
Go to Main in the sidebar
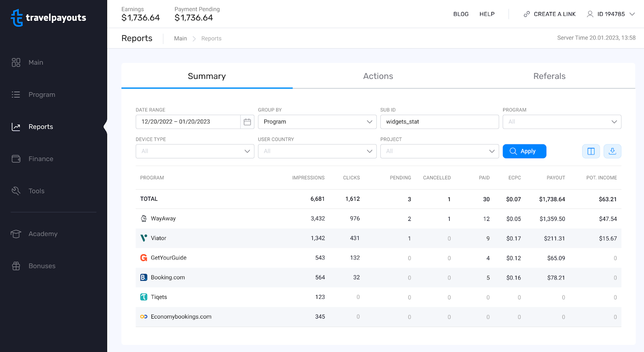click(x=36, y=62)
